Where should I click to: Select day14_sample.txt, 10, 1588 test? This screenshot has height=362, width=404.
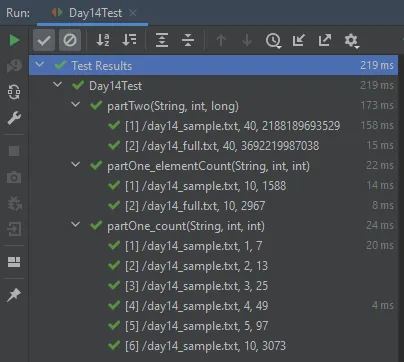(213, 186)
